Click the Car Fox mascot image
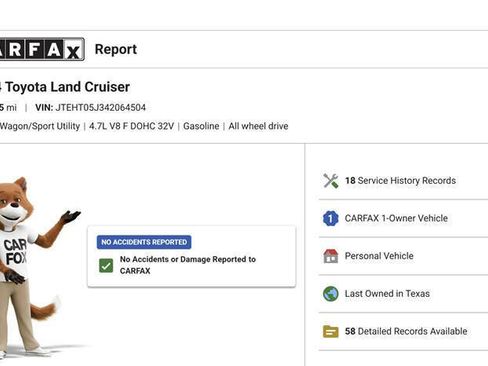 (x=35, y=267)
